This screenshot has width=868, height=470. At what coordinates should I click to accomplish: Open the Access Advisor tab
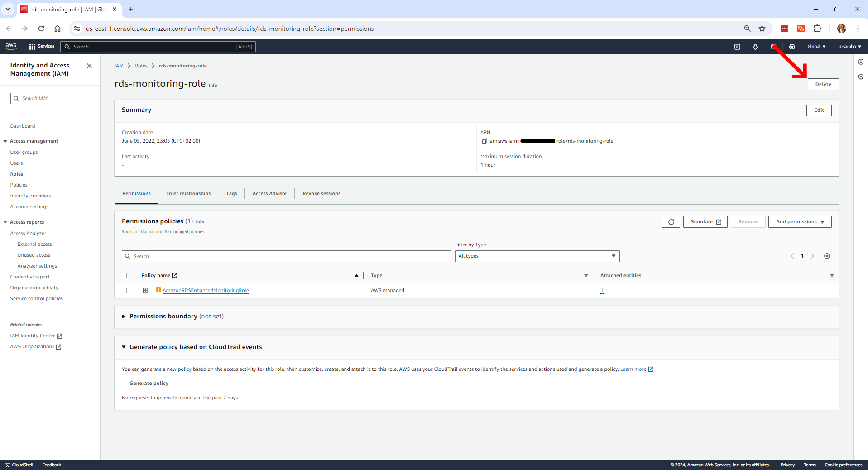pyautogui.click(x=269, y=194)
